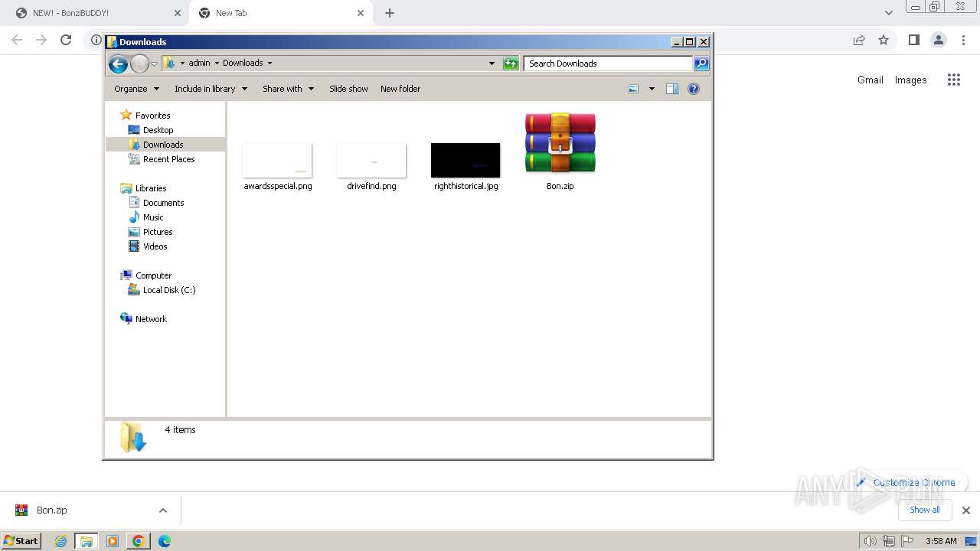Open the Google apps grid icon
The height and width of the screenshot is (551, 980).
(953, 80)
